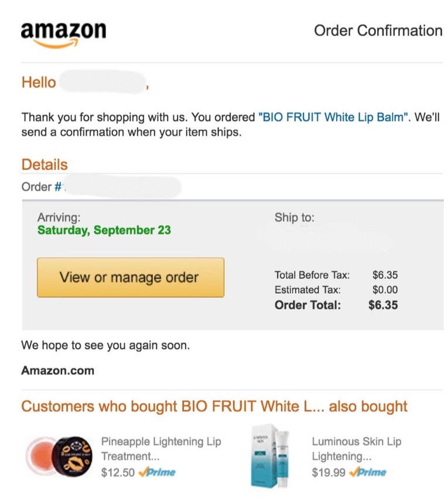Click Prime badge next to $12.50
This screenshot has height=504, width=448.
[157, 472]
